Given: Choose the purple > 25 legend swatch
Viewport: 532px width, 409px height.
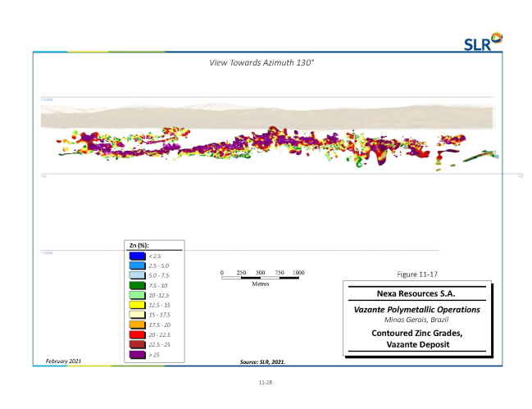Looking at the screenshot, I should [x=135, y=354].
